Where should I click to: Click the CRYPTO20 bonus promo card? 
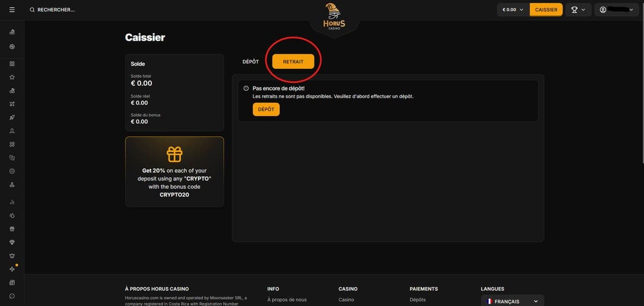tap(174, 171)
